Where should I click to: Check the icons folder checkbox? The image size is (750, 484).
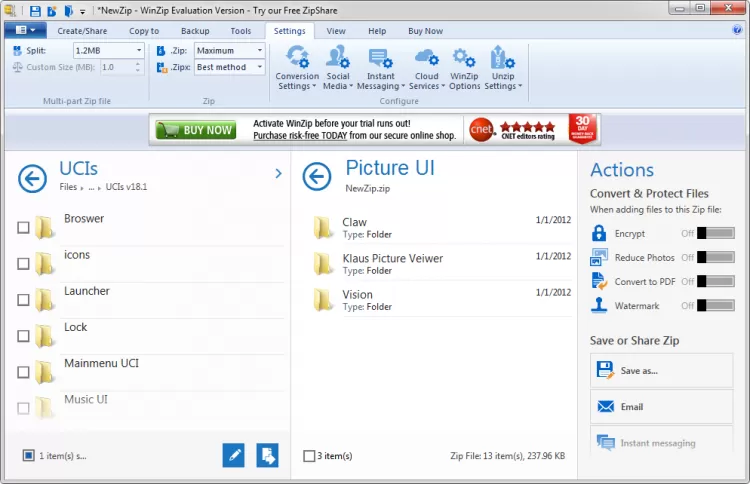pos(23,264)
